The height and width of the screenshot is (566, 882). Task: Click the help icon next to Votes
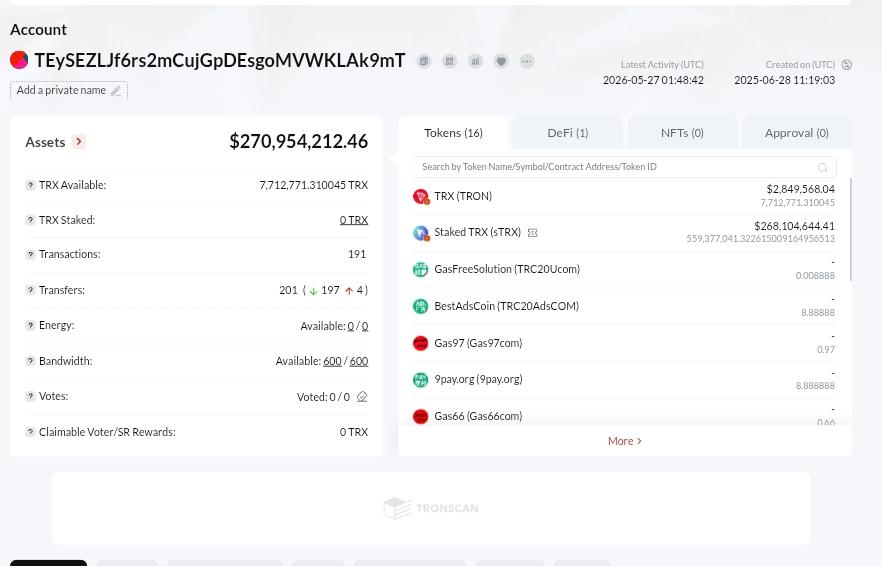[30, 396]
